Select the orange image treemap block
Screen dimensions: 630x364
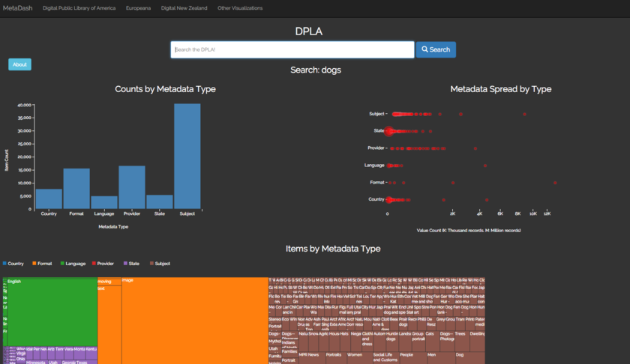(x=195, y=321)
